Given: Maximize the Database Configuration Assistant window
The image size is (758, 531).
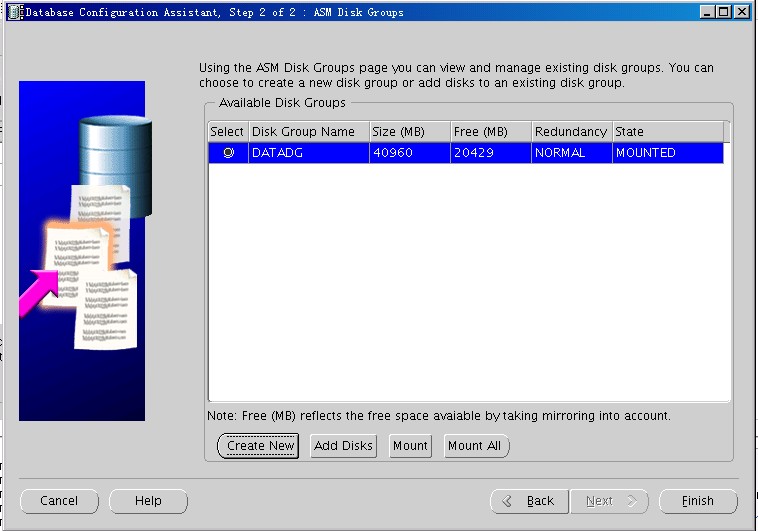Looking at the screenshot, I should pos(724,12).
